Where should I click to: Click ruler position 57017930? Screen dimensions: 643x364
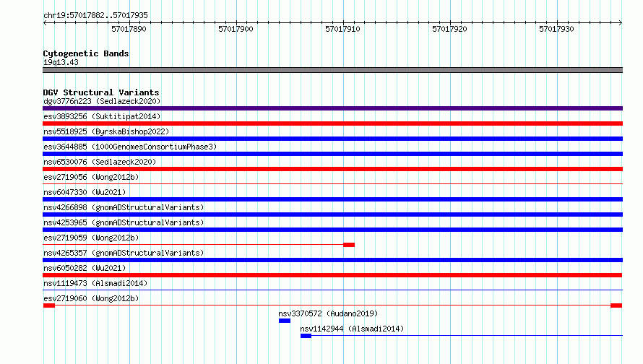(556, 29)
